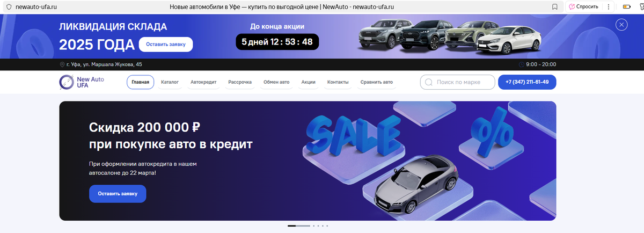Open the Каталог menu item
Viewport: 644px width, 233px height.
(170, 82)
